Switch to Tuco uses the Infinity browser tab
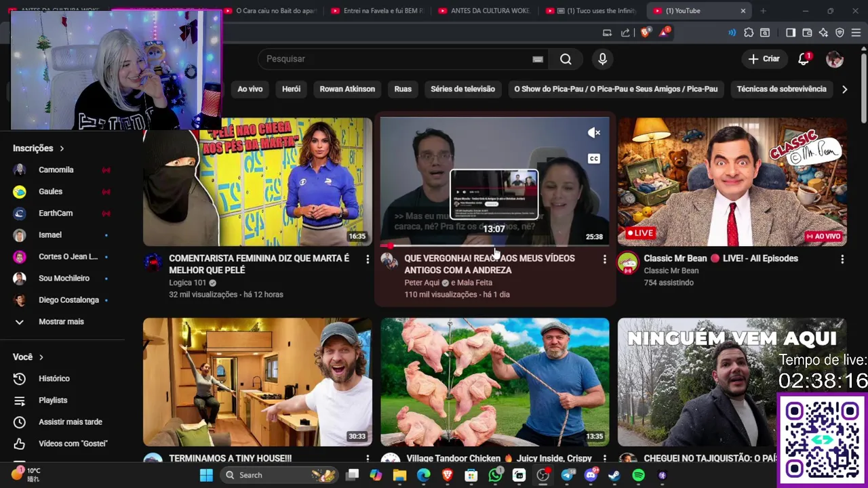This screenshot has width=868, height=488. 591,11
